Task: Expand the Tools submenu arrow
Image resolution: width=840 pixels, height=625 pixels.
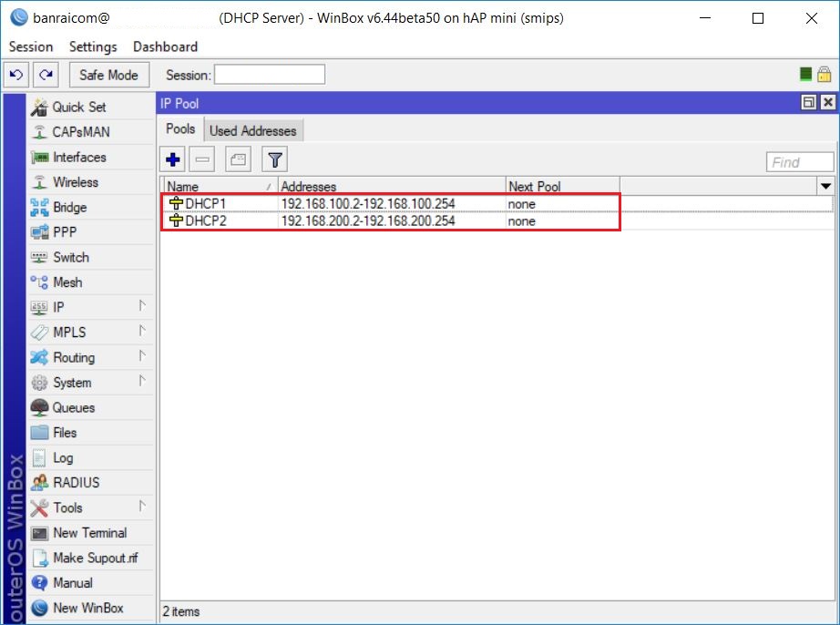Action: (x=142, y=507)
